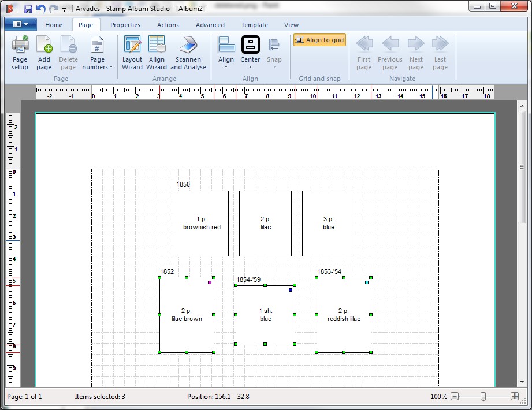
Task: Switch to the Properties tab
Action: pos(125,25)
